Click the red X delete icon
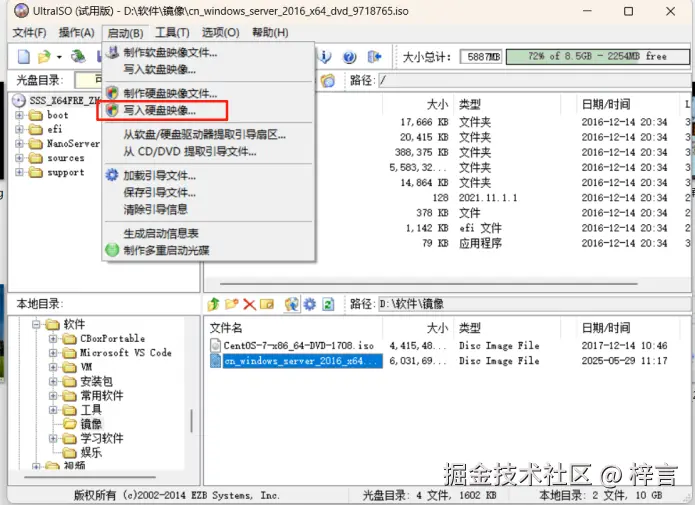Screen dimensions: 695x505 [250, 304]
